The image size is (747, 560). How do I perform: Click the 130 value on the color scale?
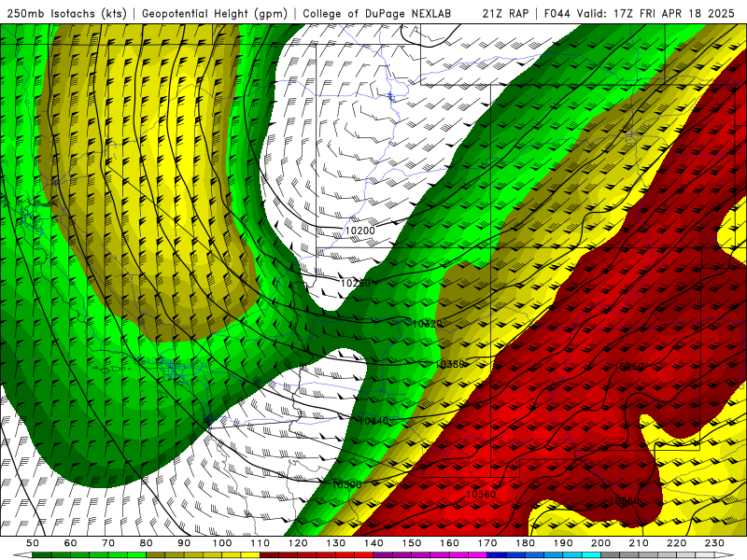pos(336,543)
